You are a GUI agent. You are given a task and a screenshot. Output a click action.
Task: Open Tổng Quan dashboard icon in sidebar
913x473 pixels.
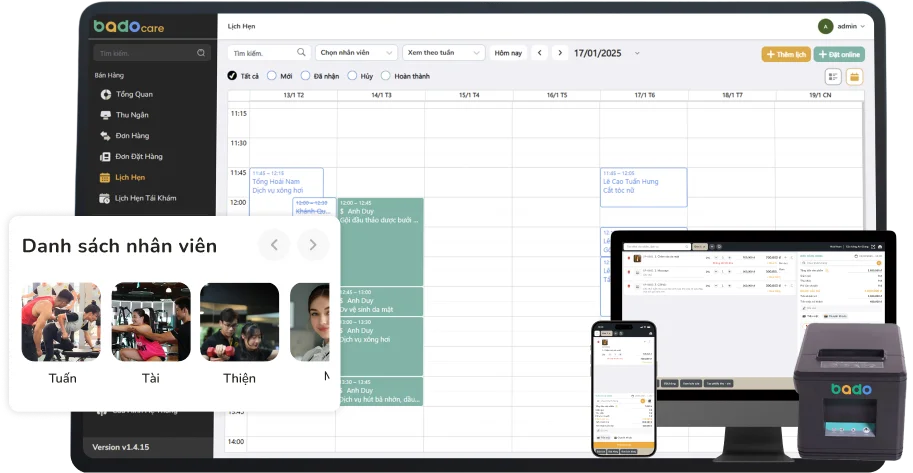[x=105, y=94]
